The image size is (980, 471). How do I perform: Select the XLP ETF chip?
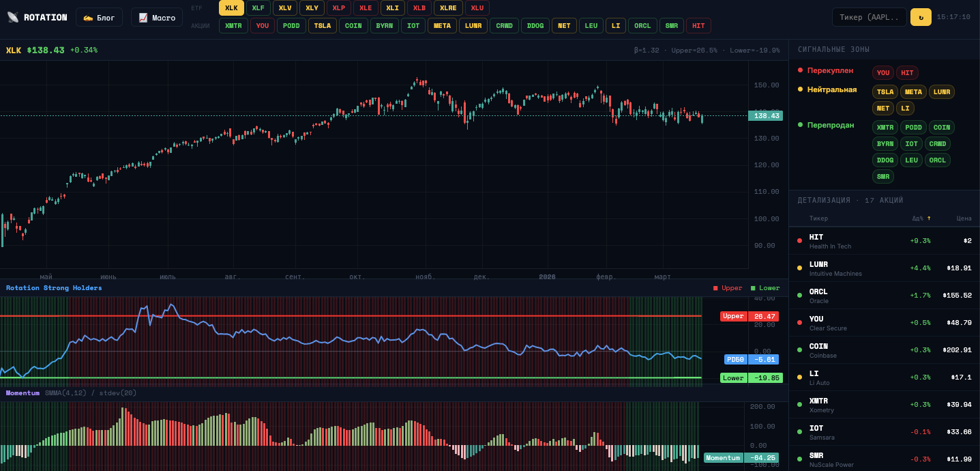point(339,8)
